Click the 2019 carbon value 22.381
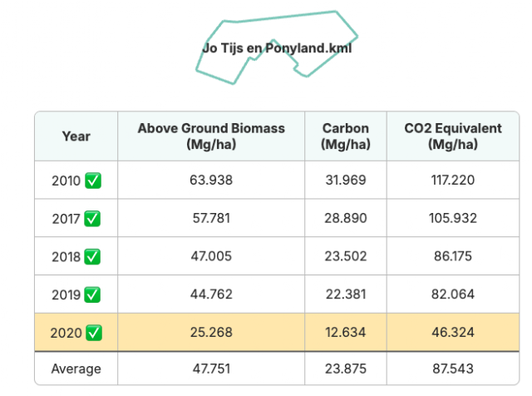 [346, 295]
